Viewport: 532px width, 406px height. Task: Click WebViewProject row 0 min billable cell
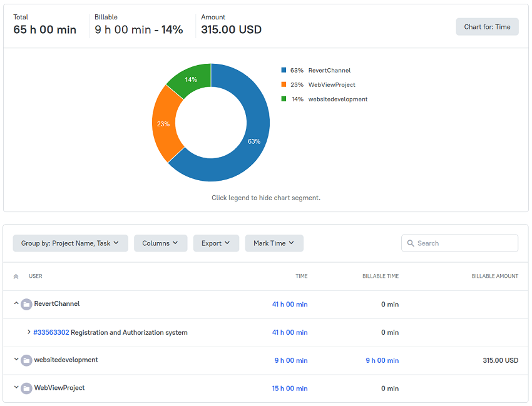[x=390, y=388]
